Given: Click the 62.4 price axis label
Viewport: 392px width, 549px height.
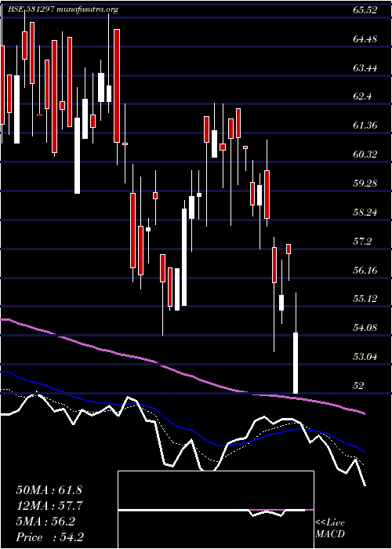Looking at the screenshot, I should pos(363,96).
